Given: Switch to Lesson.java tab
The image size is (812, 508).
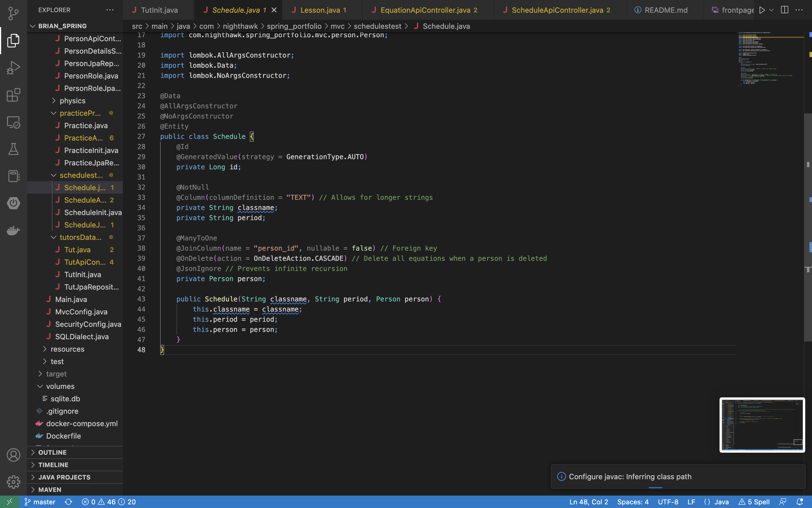Looking at the screenshot, I should point(322,10).
